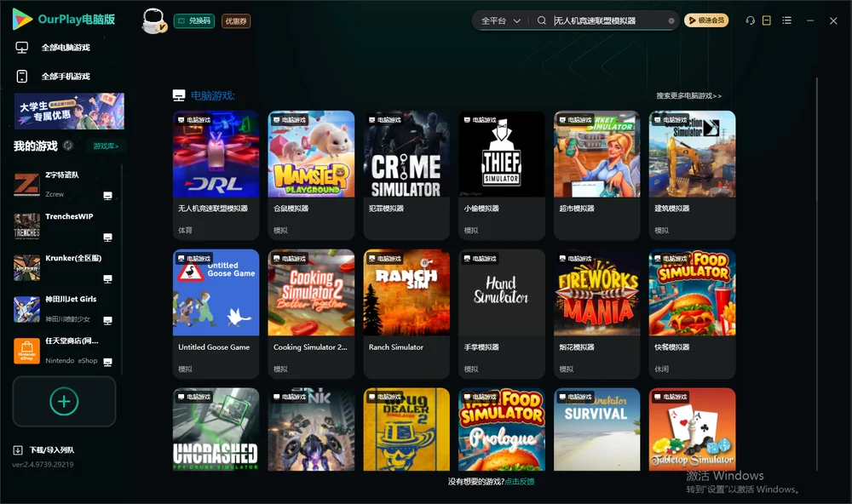
Task: Refresh the 我的游戏 list
Action: click(x=68, y=146)
